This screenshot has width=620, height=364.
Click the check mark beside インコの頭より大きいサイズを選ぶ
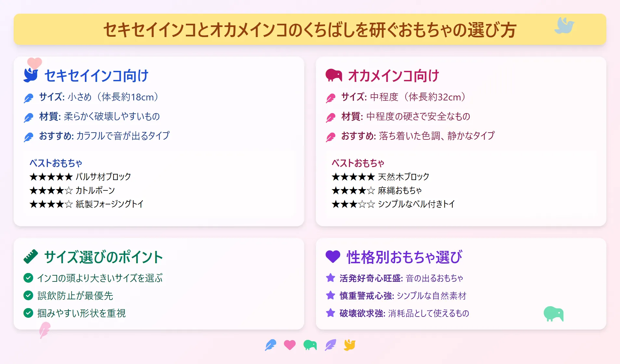[x=28, y=278]
